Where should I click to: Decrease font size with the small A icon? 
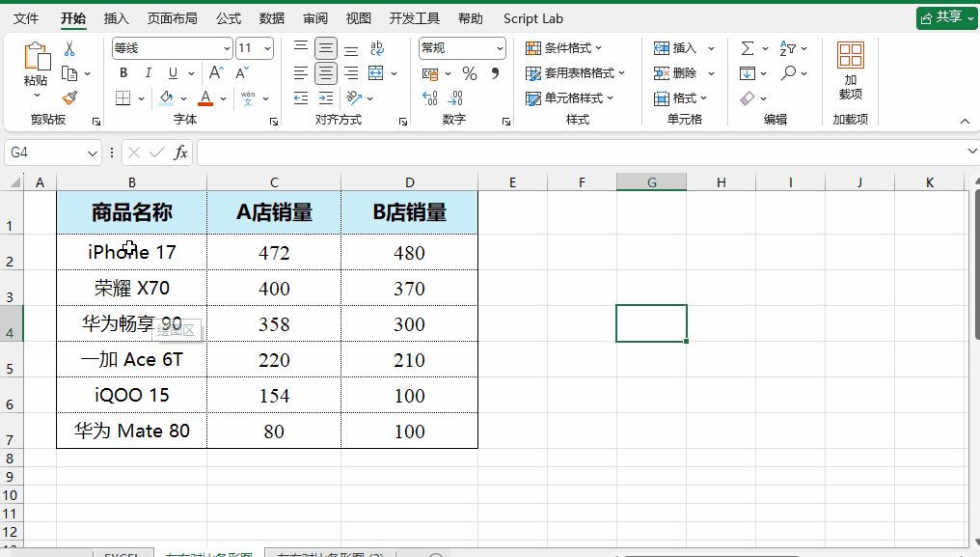(x=242, y=73)
